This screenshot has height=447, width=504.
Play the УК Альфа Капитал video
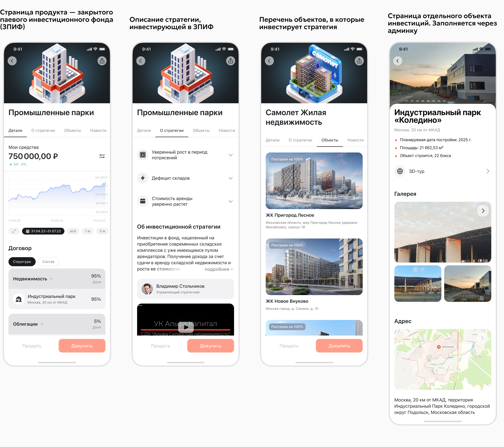pyautogui.click(x=186, y=327)
